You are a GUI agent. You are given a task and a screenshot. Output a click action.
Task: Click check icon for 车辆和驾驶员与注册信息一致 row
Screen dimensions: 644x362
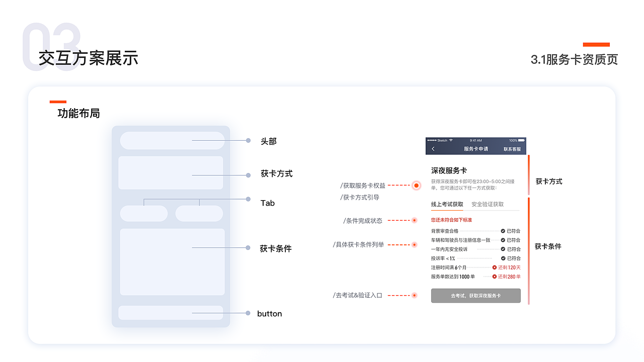tap(503, 240)
